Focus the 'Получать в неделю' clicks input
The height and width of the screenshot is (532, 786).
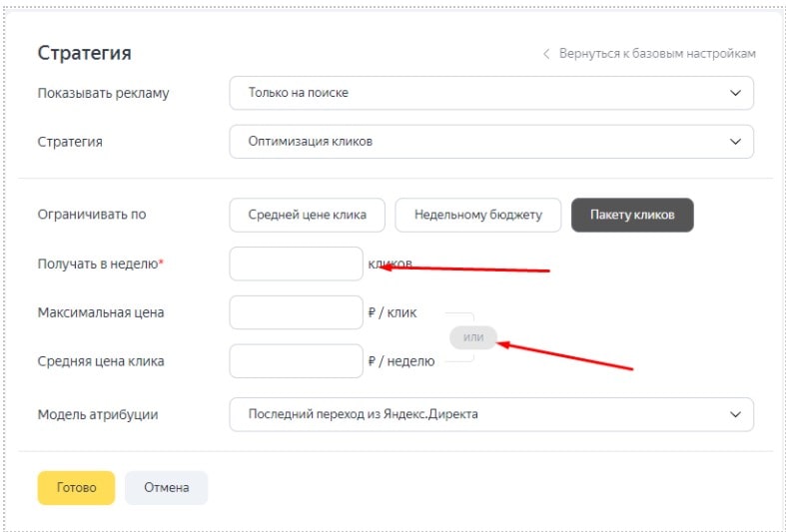click(x=296, y=264)
